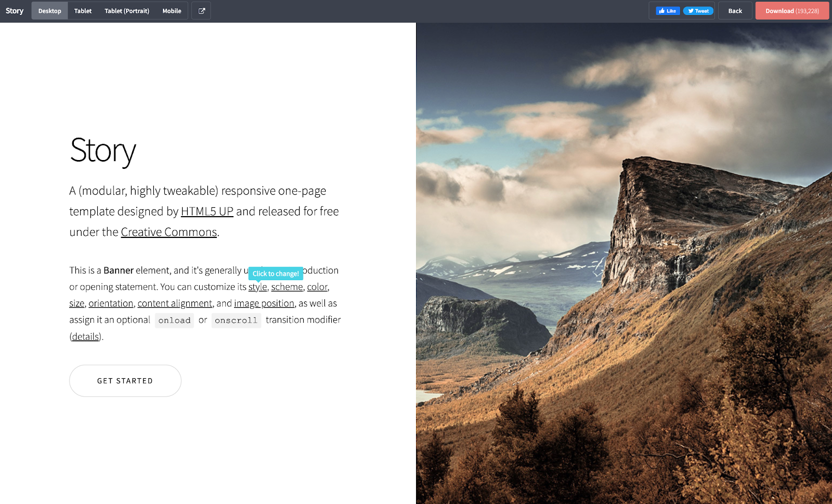This screenshot has height=504, width=832.
Task: Preview the template in Mobile mode
Action: click(172, 10)
